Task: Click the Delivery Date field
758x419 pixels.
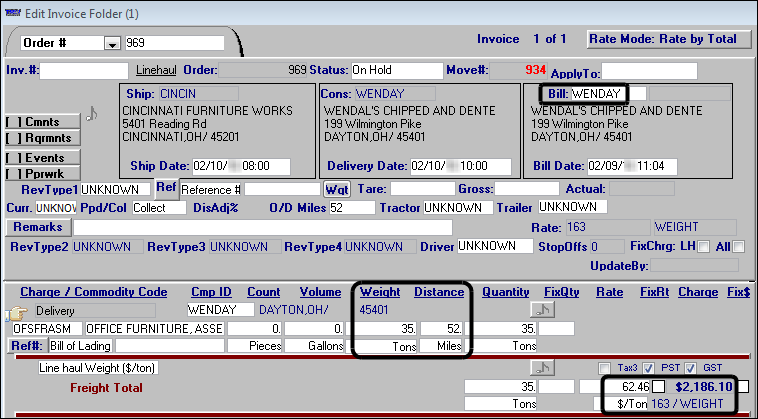Action: (x=460, y=166)
